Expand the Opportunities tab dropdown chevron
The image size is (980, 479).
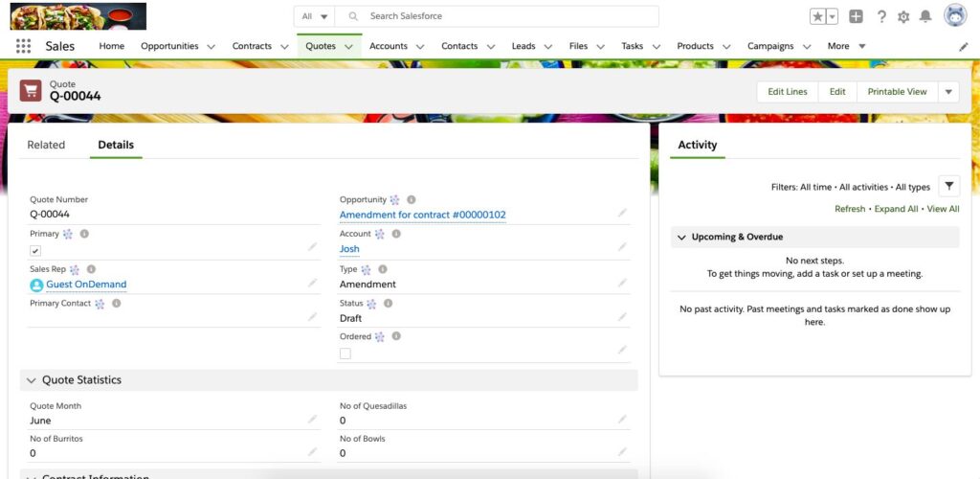coord(212,46)
